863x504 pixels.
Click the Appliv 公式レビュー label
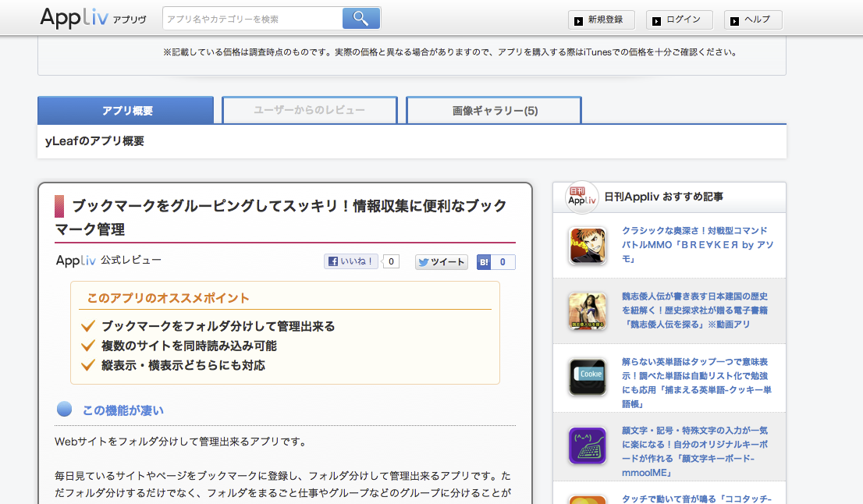(x=108, y=261)
